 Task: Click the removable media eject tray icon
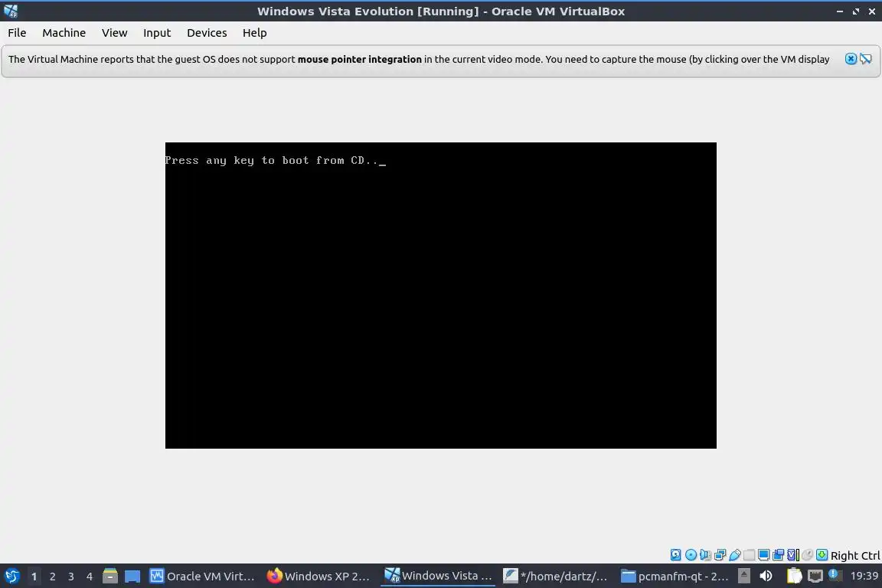pos(744,577)
